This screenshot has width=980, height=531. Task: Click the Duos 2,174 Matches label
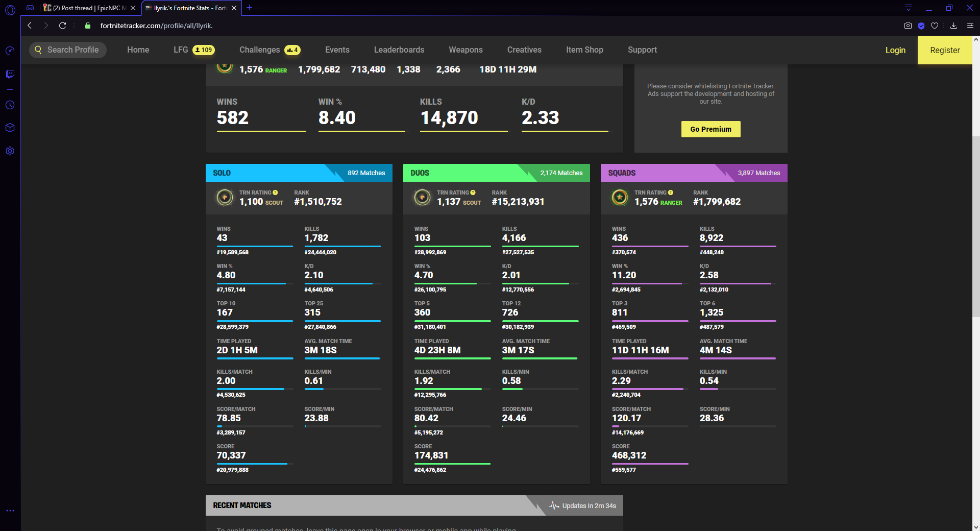click(x=561, y=173)
